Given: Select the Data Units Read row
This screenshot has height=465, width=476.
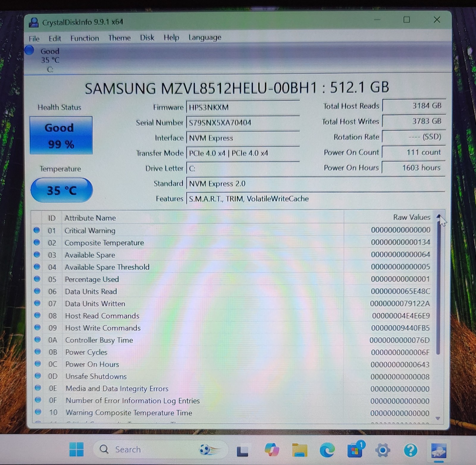Looking at the screenshot, I should click(x=232, y=291).
